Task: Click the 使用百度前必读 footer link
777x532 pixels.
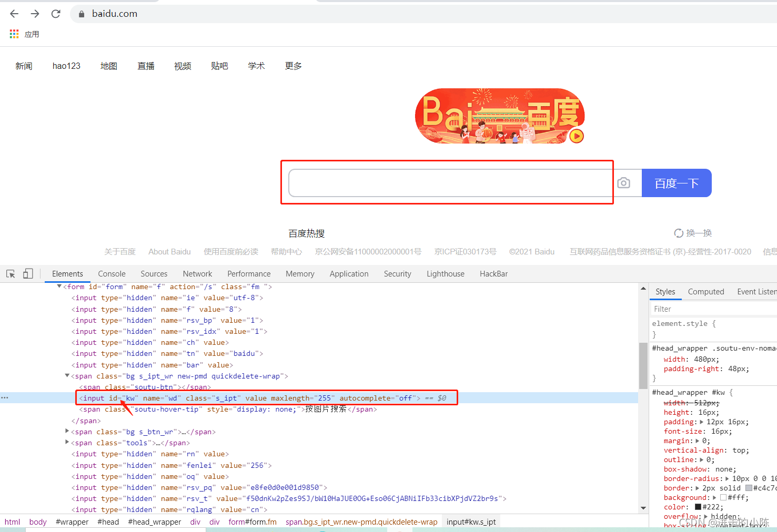Action: click(231, 252)
